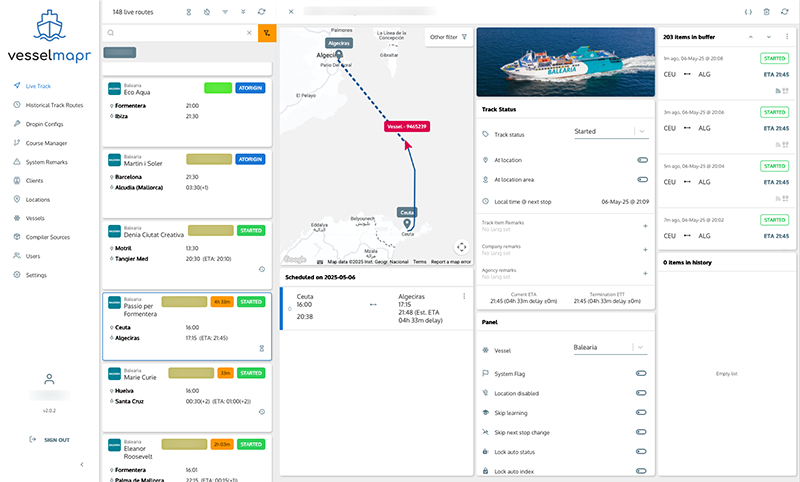Clear the route search field
This screenshot has height=482, width=800.
pos(249,33)
